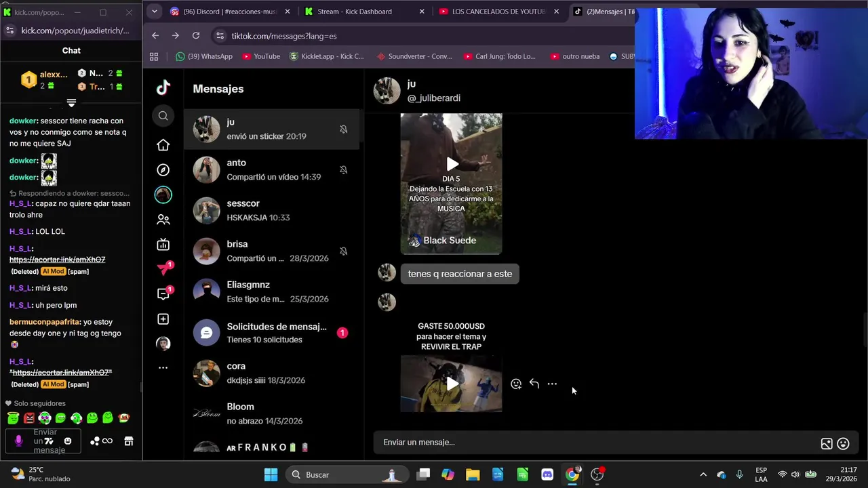Image resolution: width=868 pixels, height=488 pixels.
Task: Open the Eliasgmnz conversation
Action: (x=271, y=291)
